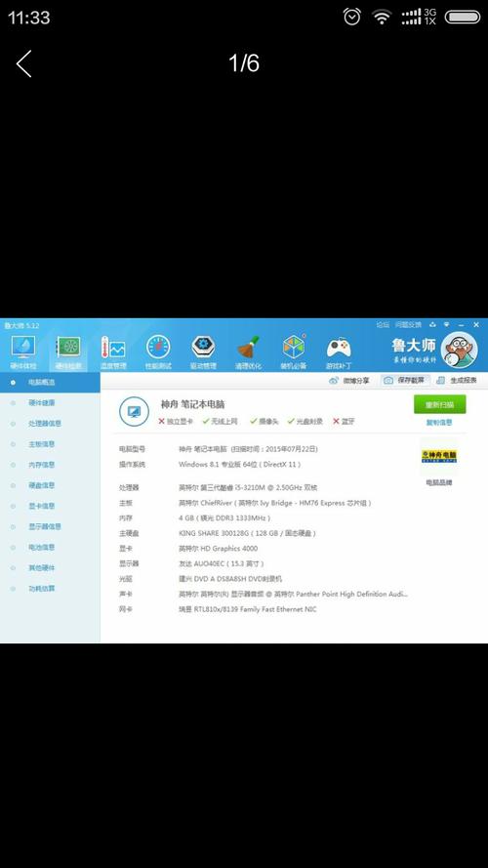This screenshot has width=488, height=868.
Task: Click the DVD A DS8A8SH drive value
Action: [230, 579]
